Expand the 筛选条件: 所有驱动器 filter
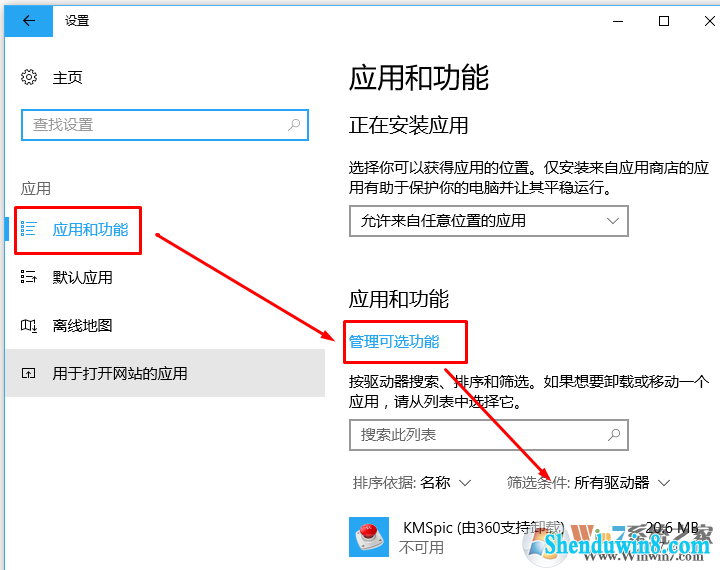Image resolution: width=720 pixels, height=570 pixels. (x=589, y=483)
